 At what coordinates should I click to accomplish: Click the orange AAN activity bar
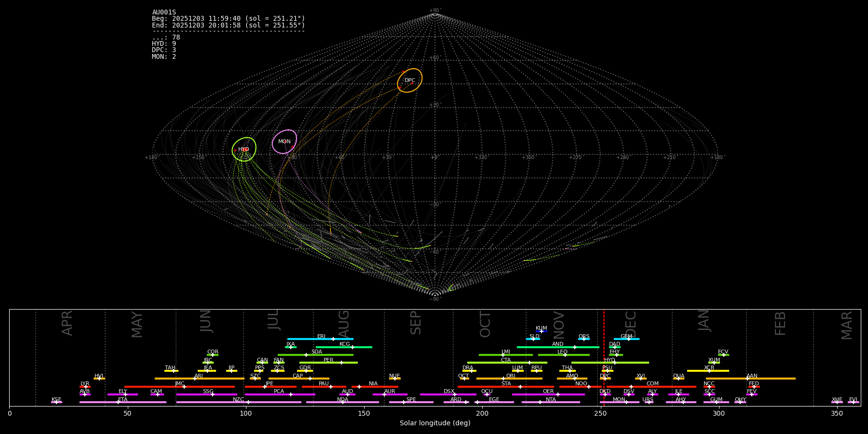click(751, 379)
